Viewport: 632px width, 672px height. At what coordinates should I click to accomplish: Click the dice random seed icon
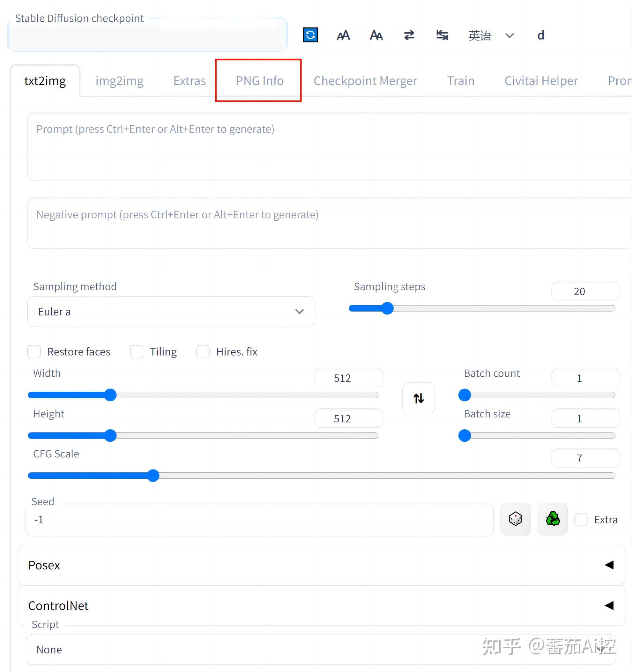point(515,519)
